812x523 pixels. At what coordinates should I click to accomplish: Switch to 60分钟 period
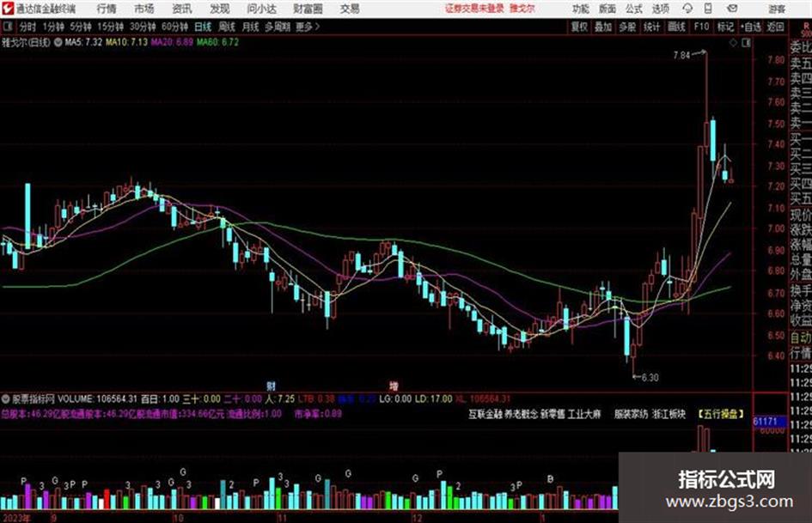174,27
